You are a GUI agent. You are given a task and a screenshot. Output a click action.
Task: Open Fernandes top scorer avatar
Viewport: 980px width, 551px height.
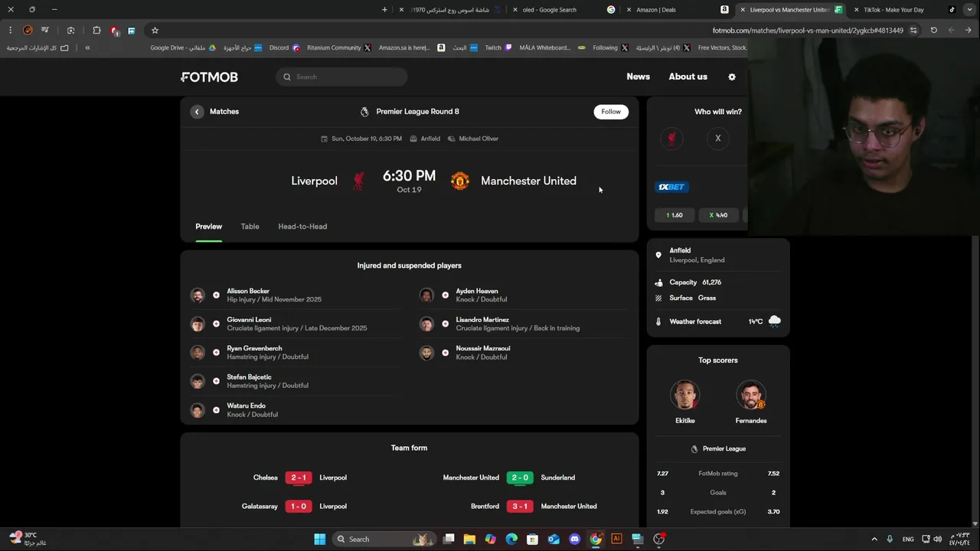(751, 396)
